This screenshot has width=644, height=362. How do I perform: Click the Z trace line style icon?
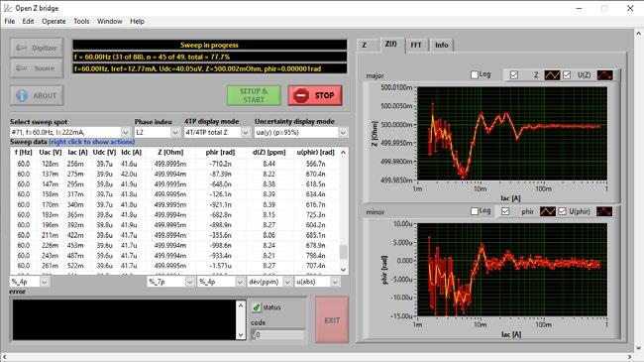point(552,74)
